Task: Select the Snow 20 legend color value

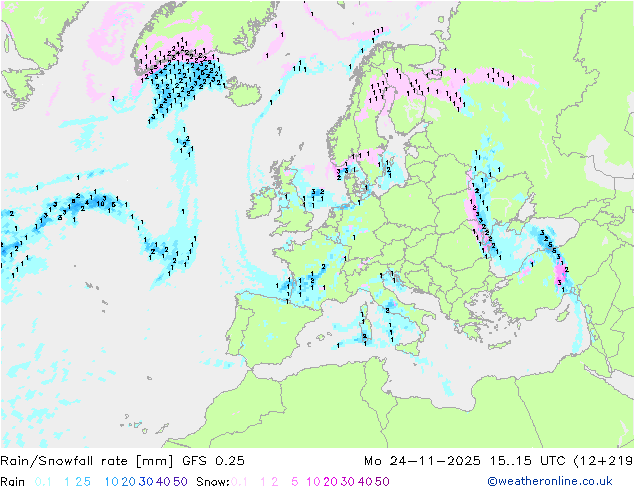Action: (x=330, y=482)
